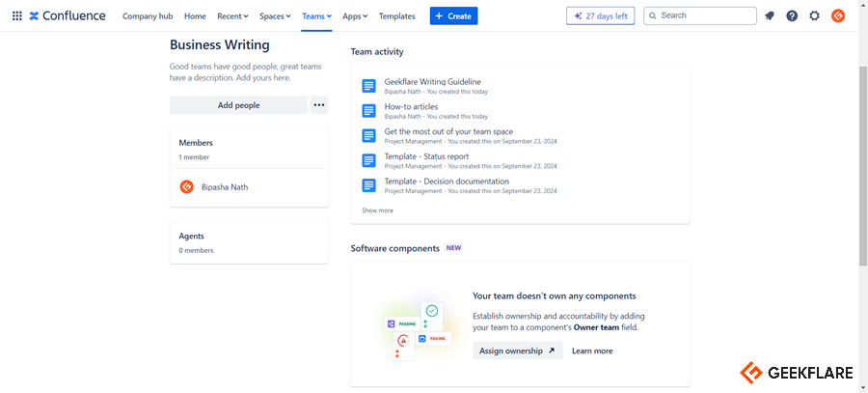Open the Learn more link
The width and height of the screenshot is (868, 393).
pyautogui.click(x=592, y=351)
